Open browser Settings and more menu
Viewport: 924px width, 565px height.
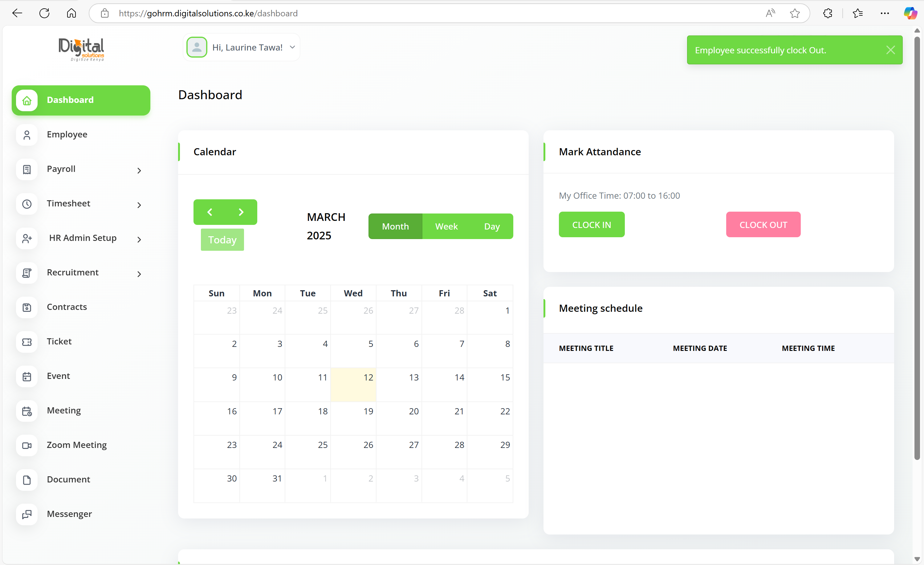click(x=885, y=14)
